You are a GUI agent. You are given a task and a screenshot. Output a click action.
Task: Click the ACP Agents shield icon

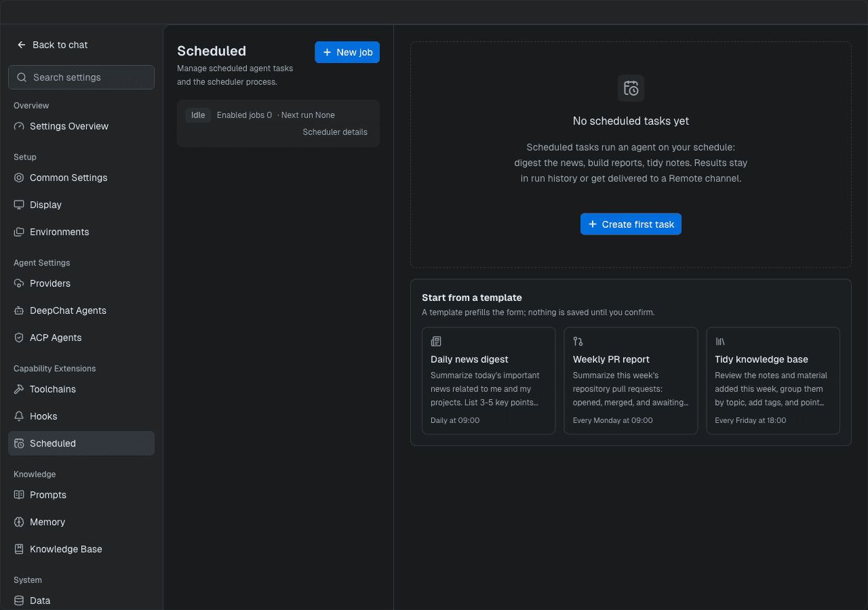[19, 338]
